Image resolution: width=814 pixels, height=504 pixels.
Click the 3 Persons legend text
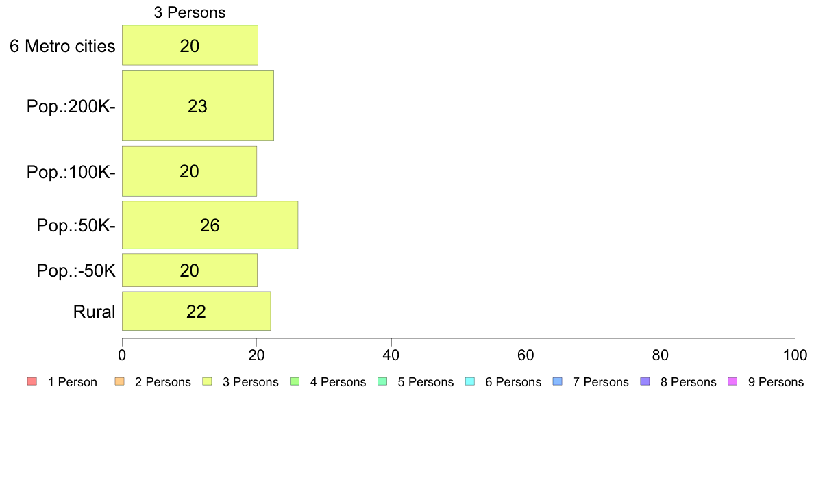coord(250,382)
